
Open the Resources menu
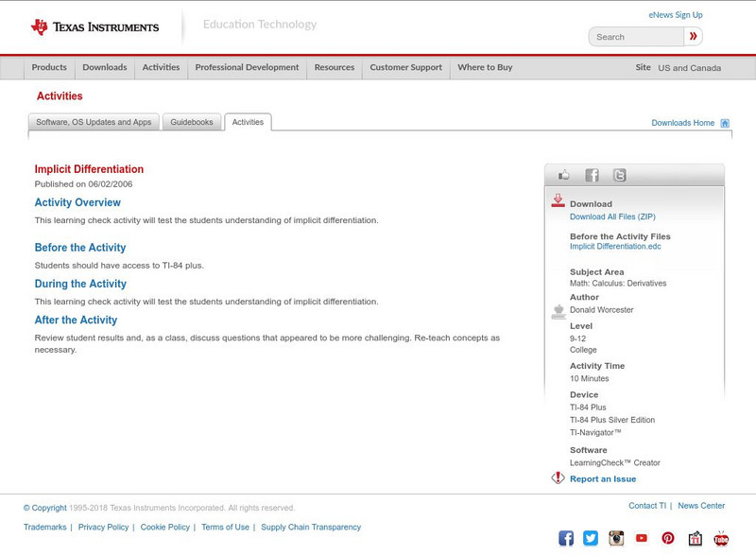[335, 67]
